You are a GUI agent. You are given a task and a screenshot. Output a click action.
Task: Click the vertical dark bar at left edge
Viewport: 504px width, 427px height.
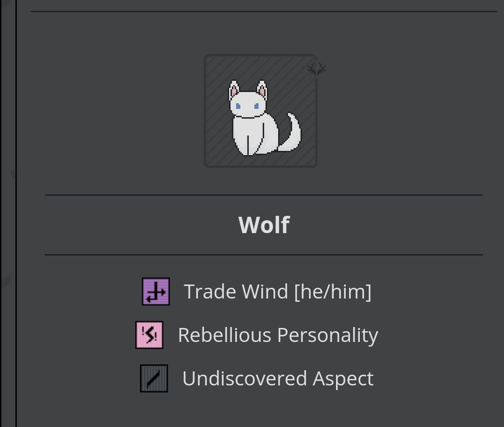click(x=16, y=213)
